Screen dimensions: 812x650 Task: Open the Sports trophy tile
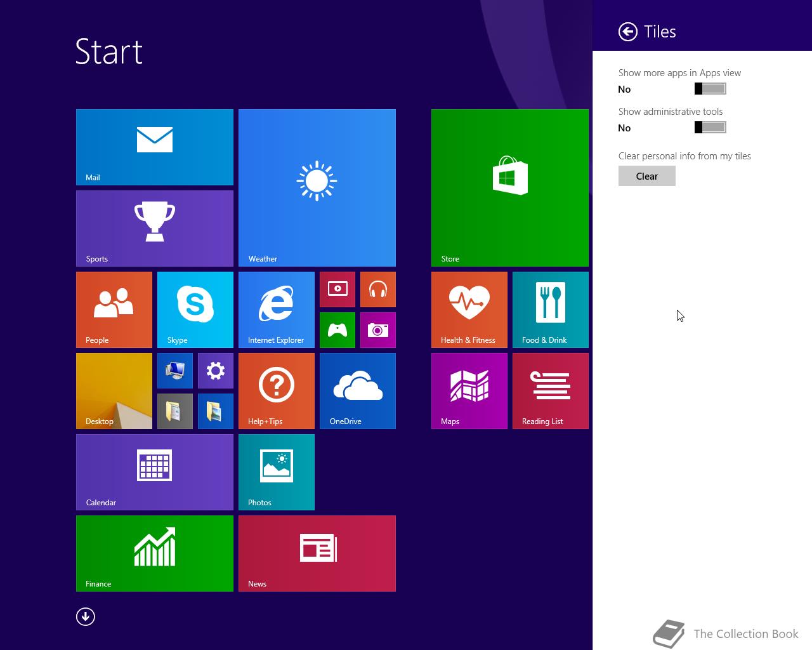(155, 229)
